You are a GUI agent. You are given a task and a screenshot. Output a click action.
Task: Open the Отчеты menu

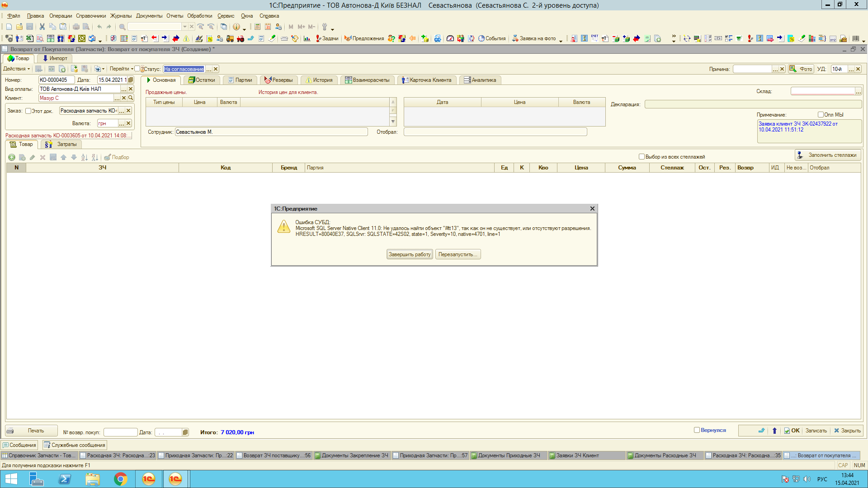(175, 16)
